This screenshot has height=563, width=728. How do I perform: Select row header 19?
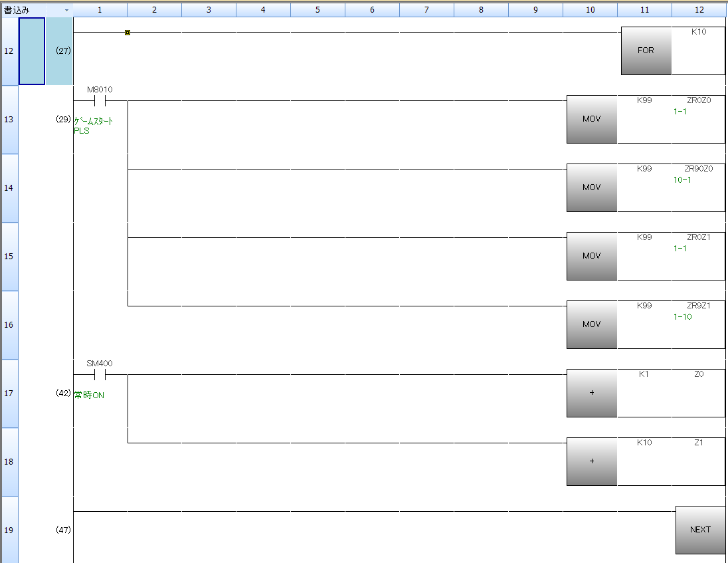pyautogui.click(x=9, y=530)
